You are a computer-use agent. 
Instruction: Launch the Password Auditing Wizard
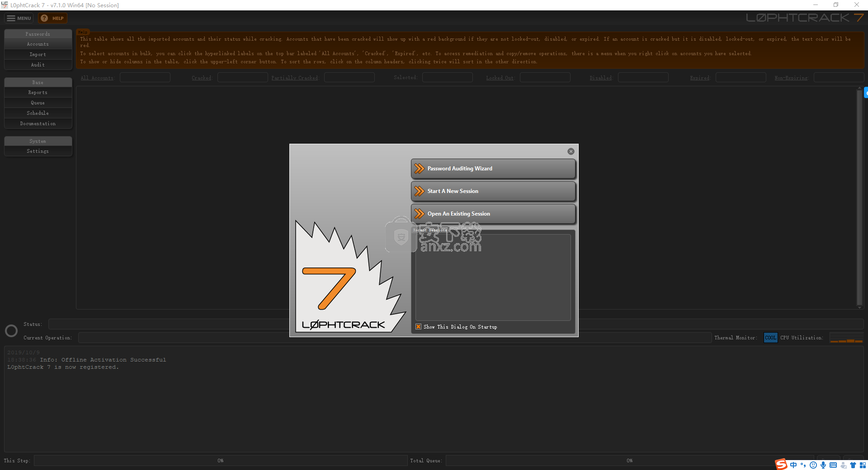coord(493,169)
